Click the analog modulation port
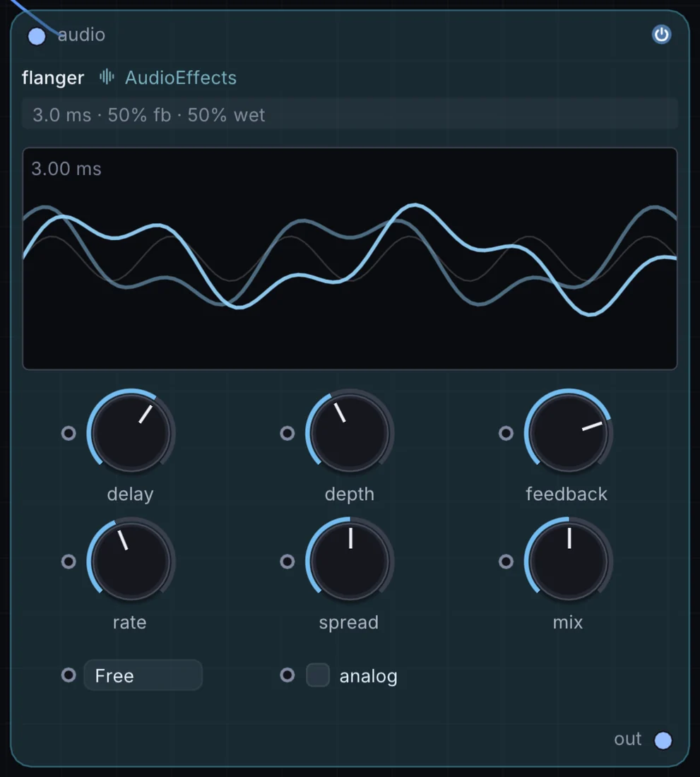Screen dimensions: 700x777 click(287, 675)
